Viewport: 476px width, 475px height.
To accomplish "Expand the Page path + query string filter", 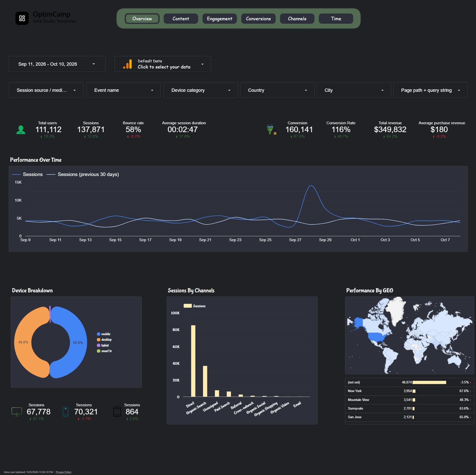I will click(x=430, y=90).
